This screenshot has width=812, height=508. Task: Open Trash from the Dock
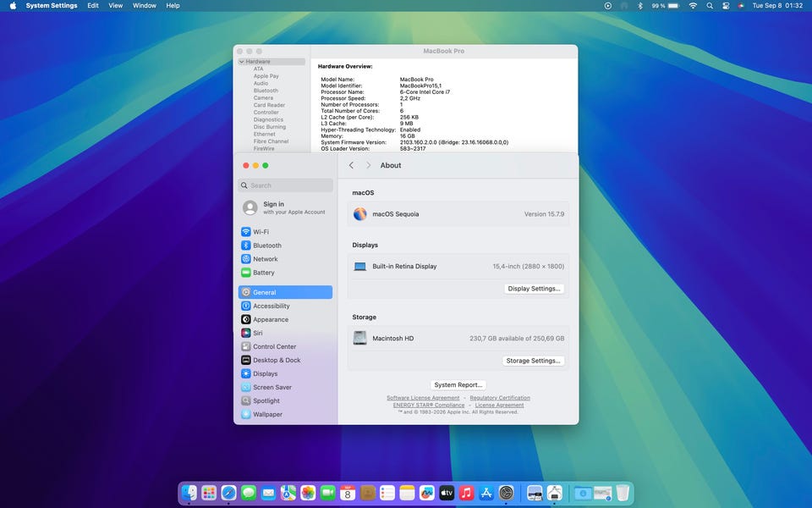pos(623,493)
